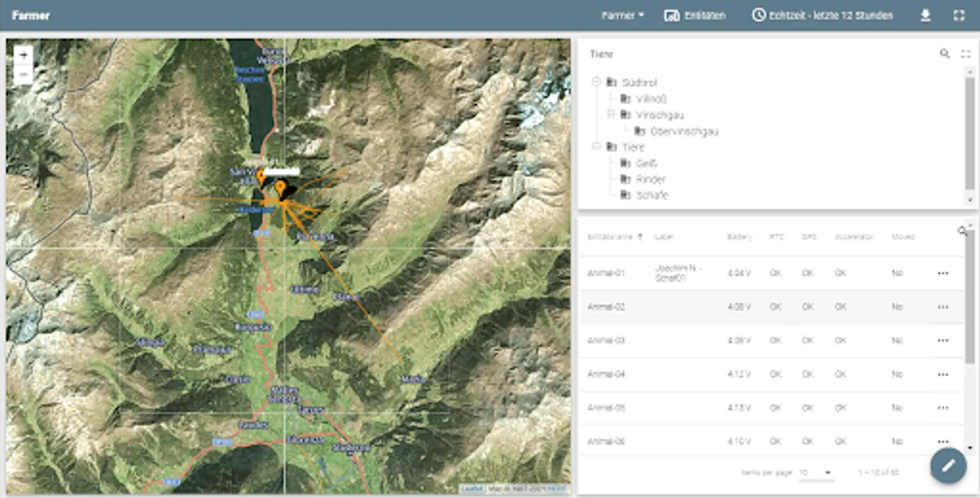Select the Animal-05 row name
The width and height of the screenshot is (980, 498).
click(606, 408)
